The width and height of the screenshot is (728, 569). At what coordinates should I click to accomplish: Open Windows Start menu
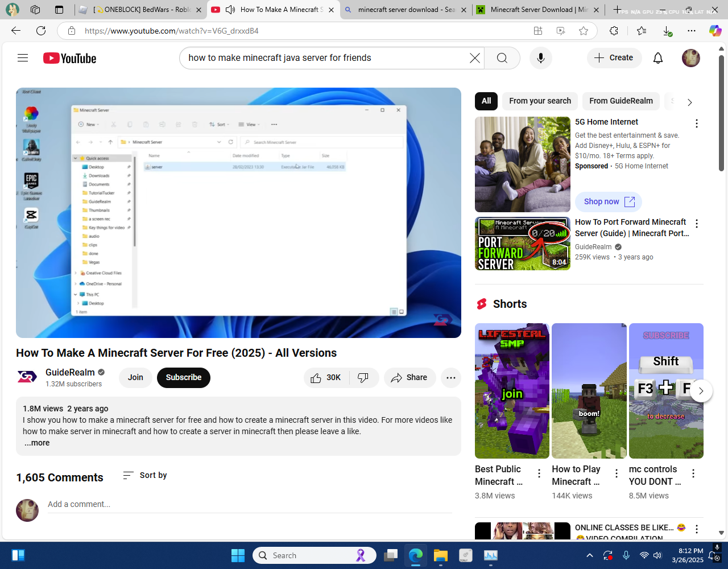click(238, 555)
